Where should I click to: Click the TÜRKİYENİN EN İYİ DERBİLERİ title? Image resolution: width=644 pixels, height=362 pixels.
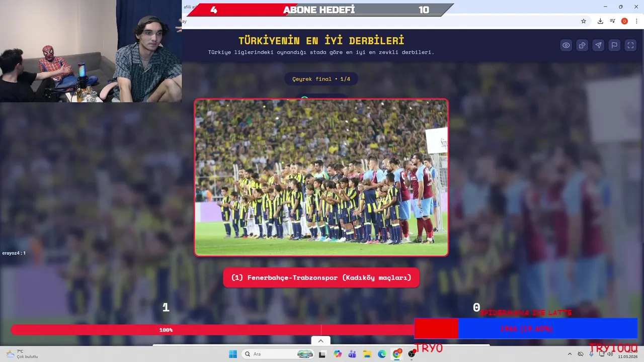tap(321, 41)
